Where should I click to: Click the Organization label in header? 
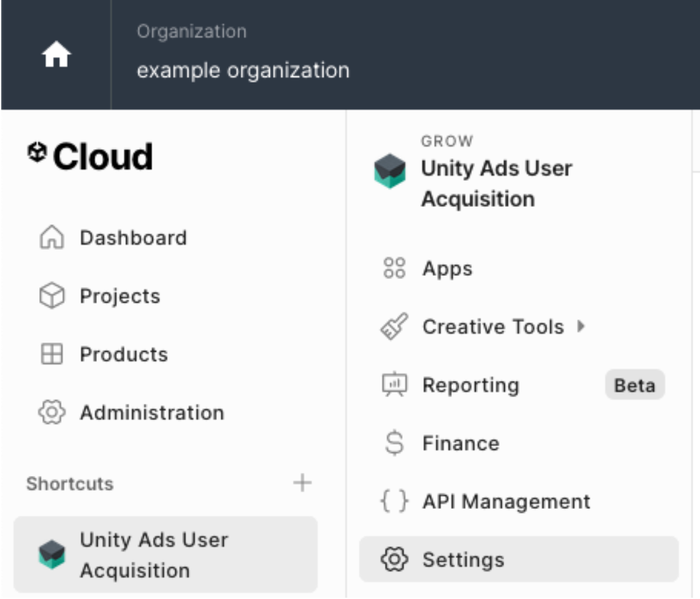(x=191, y=31)
